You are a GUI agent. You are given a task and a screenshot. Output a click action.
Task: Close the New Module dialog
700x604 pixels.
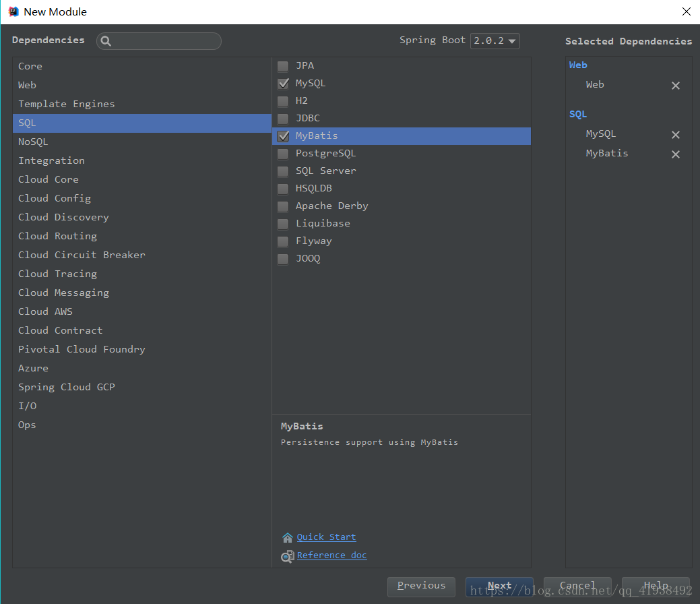[687, 11]
